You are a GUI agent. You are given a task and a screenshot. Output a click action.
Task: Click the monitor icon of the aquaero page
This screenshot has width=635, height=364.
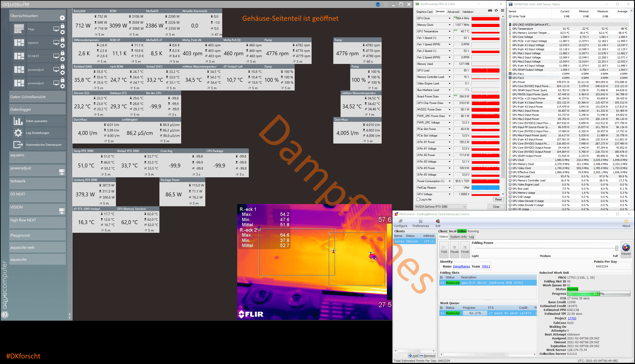56,42
